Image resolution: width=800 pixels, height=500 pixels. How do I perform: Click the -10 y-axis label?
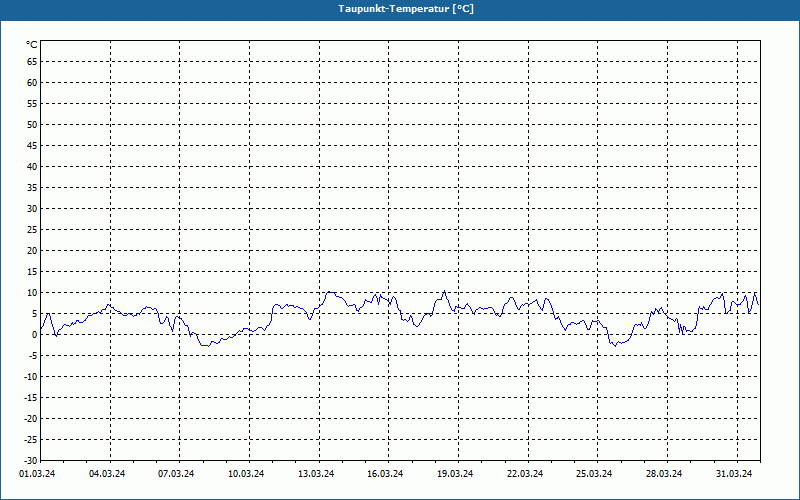coord(31,377)
